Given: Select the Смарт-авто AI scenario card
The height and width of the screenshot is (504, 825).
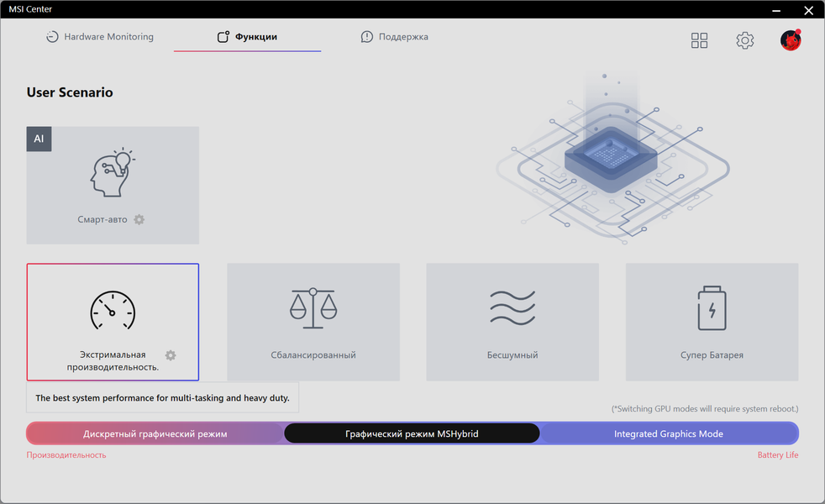Looking at the screenshot, I should pyautogui.click(x=113, y=185).
